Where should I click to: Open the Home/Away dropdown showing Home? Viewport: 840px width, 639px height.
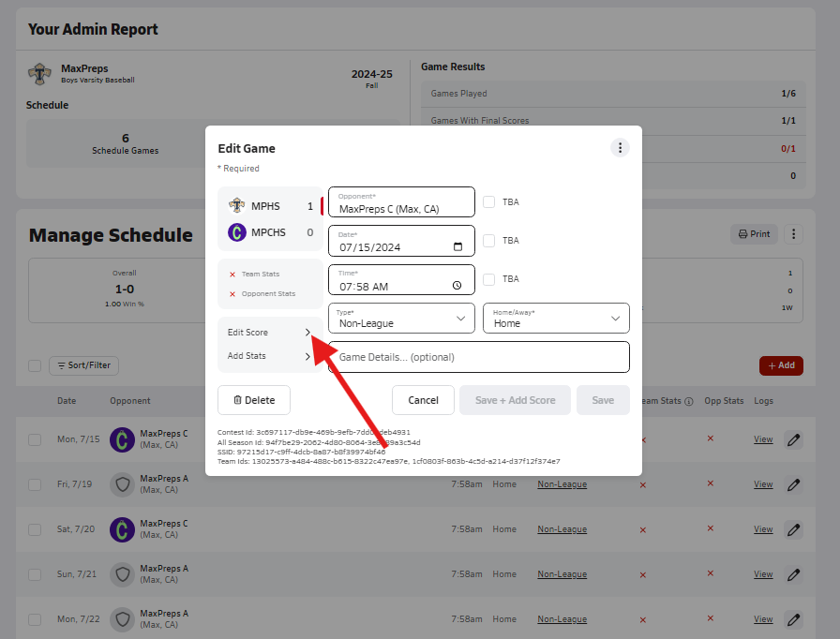[556, 319]
